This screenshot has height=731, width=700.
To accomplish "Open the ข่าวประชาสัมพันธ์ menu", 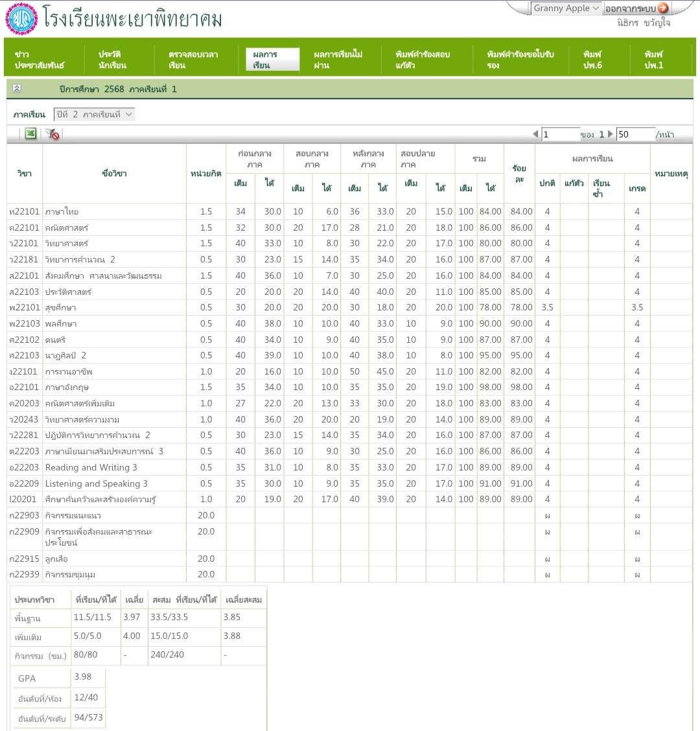I will (x=39, y=60).
